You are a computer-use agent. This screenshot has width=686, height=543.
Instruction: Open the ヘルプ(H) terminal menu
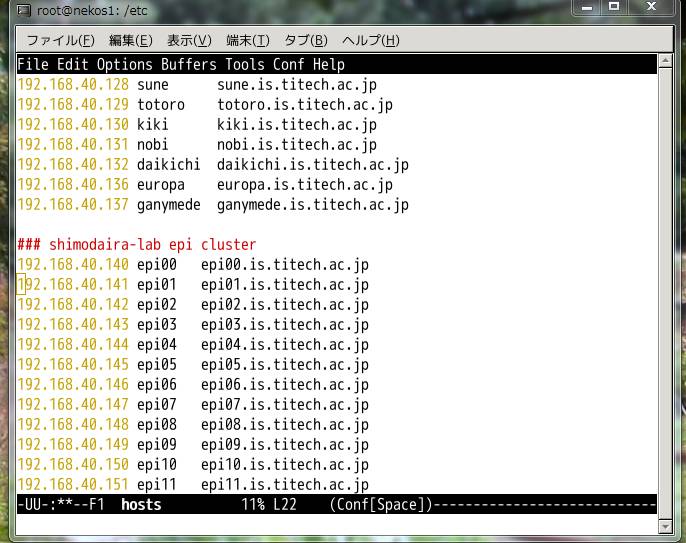pos(370,40)
